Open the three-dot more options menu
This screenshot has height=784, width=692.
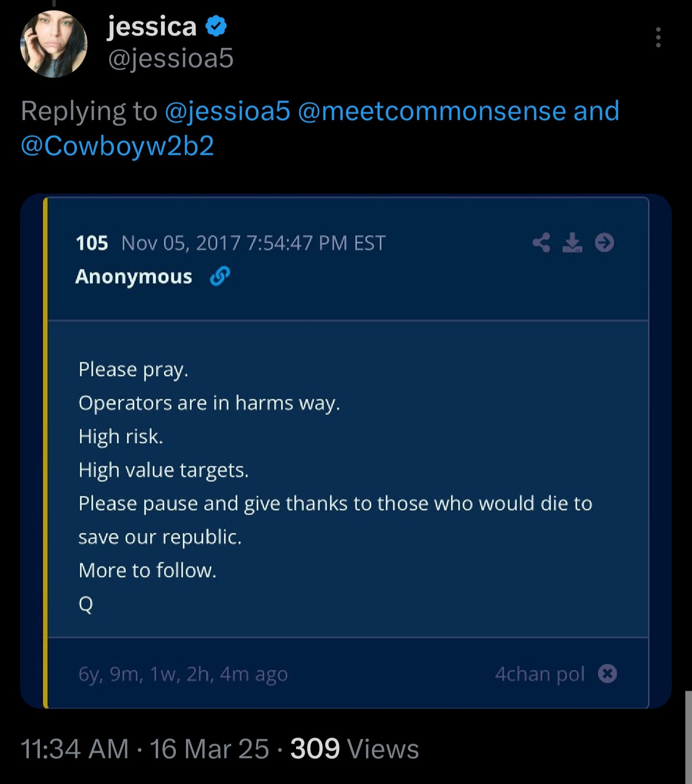click(x=658, y=37)
